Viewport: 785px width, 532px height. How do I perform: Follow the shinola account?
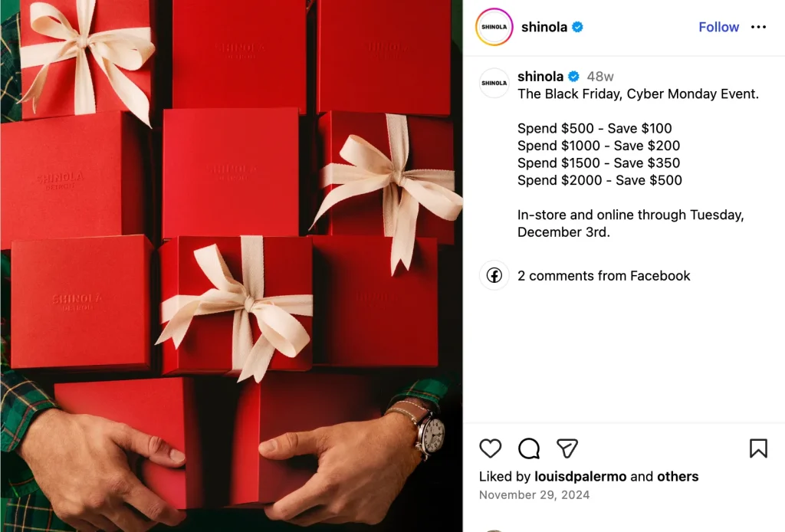pos(718,27)
